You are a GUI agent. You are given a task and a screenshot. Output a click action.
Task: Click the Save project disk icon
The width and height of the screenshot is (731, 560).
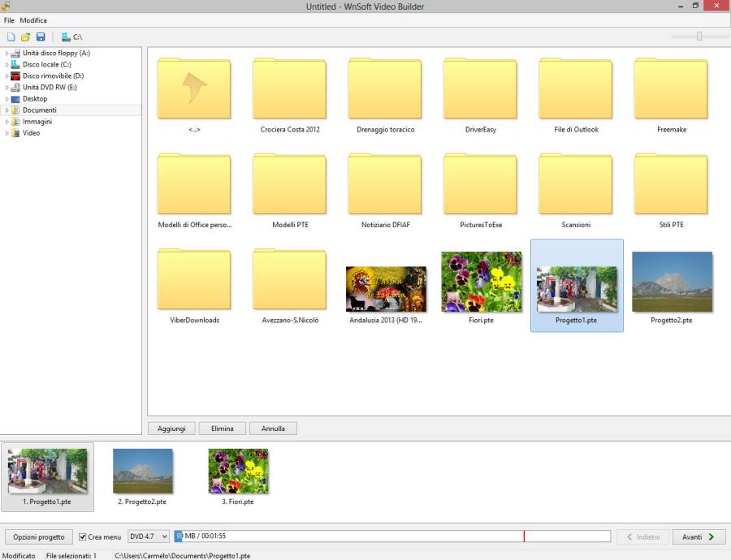tap(41, 37)
